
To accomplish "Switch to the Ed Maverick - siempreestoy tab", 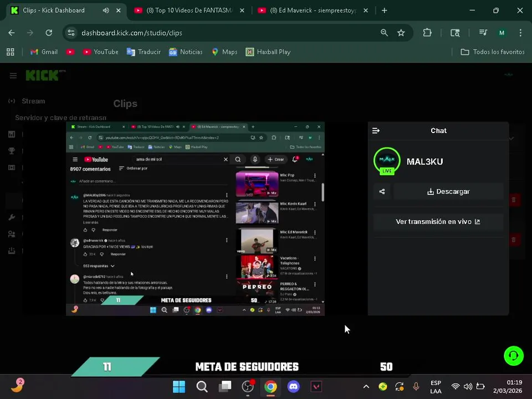I will [313, 11].
